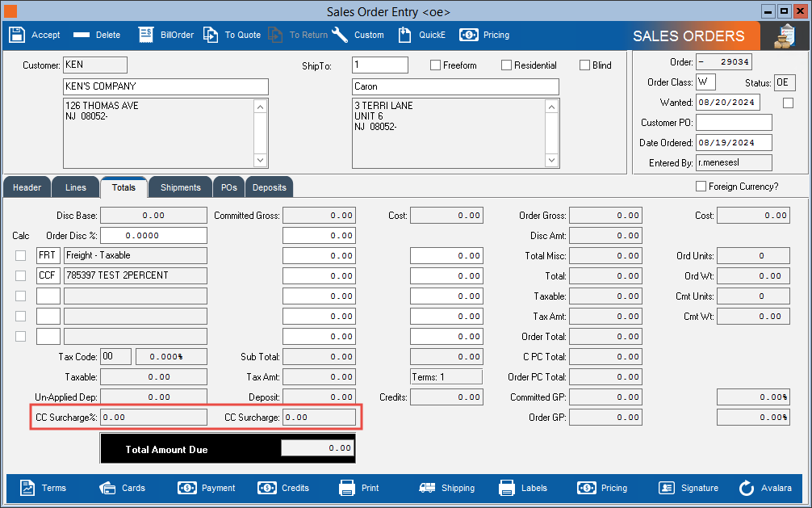Screen dimensions: 812x508
Task: Select the Custom wrench icon
Action: (x=340, y=35)
